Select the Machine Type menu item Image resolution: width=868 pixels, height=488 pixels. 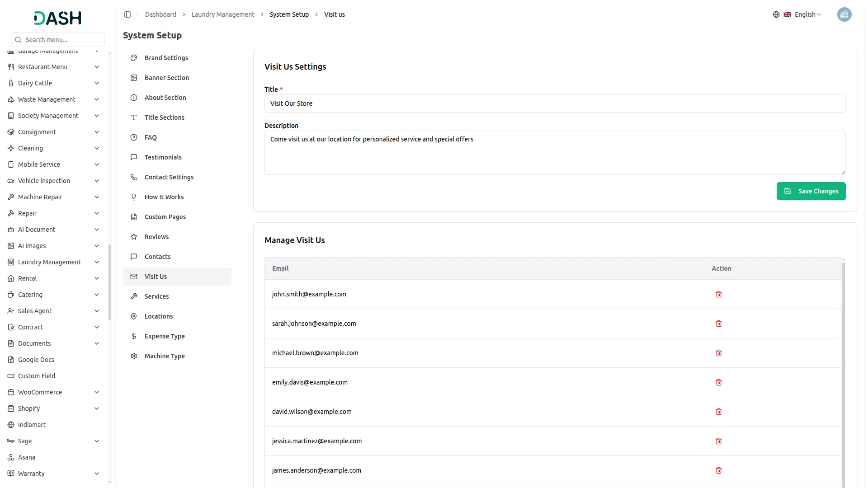pos(165,356)
